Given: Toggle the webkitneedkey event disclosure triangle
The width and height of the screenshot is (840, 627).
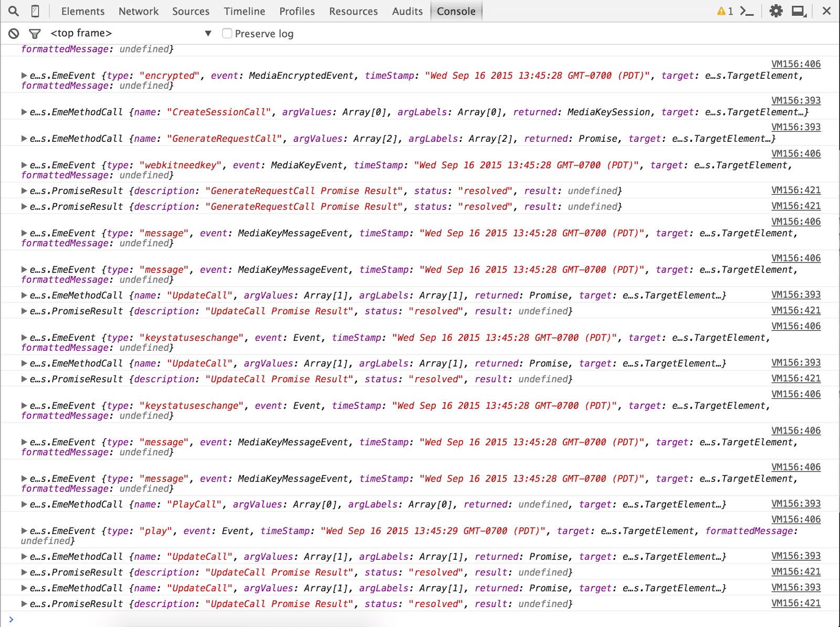Looking at the screenshot, I should (23, 165).
